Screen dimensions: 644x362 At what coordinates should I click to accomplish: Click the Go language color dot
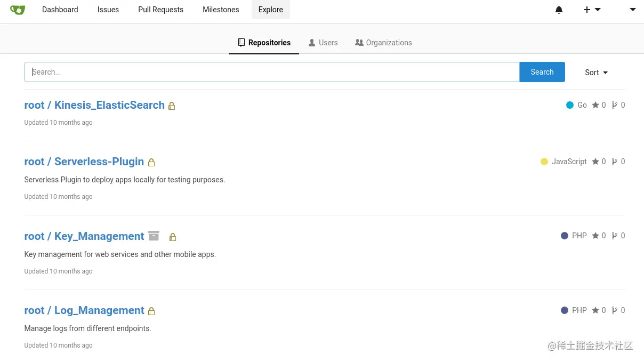(x=570, y=105)
